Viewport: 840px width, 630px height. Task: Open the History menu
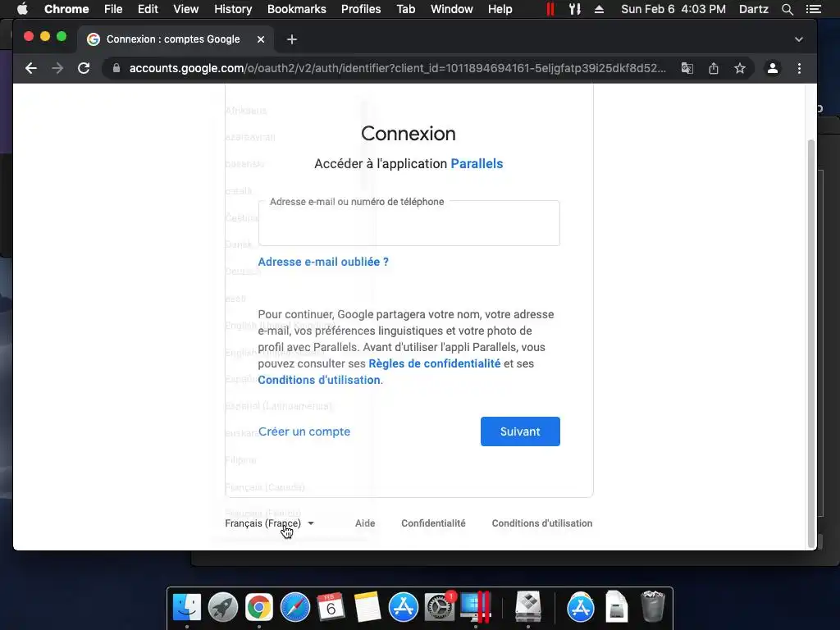pyautogui.click(x=233, y=9)
